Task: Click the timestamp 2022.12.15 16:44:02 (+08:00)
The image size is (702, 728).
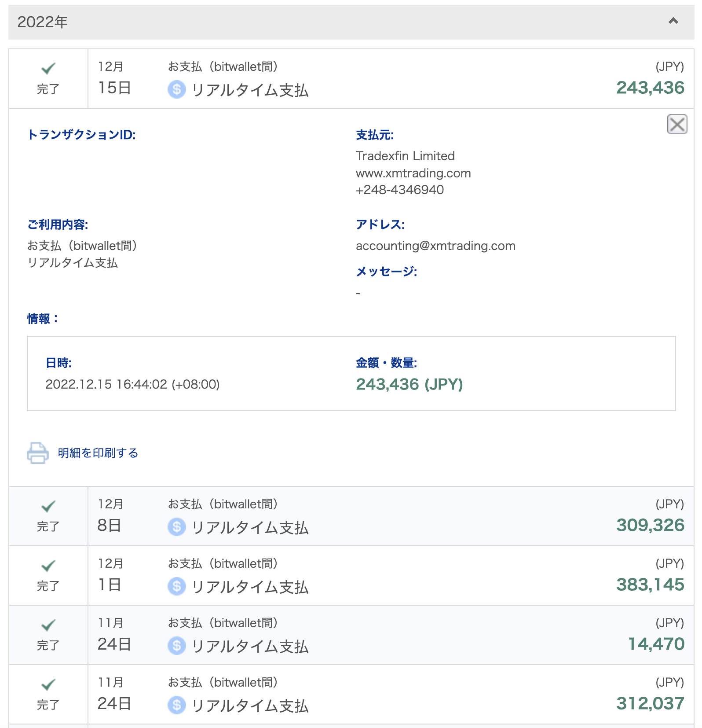Action: (132, 384)
